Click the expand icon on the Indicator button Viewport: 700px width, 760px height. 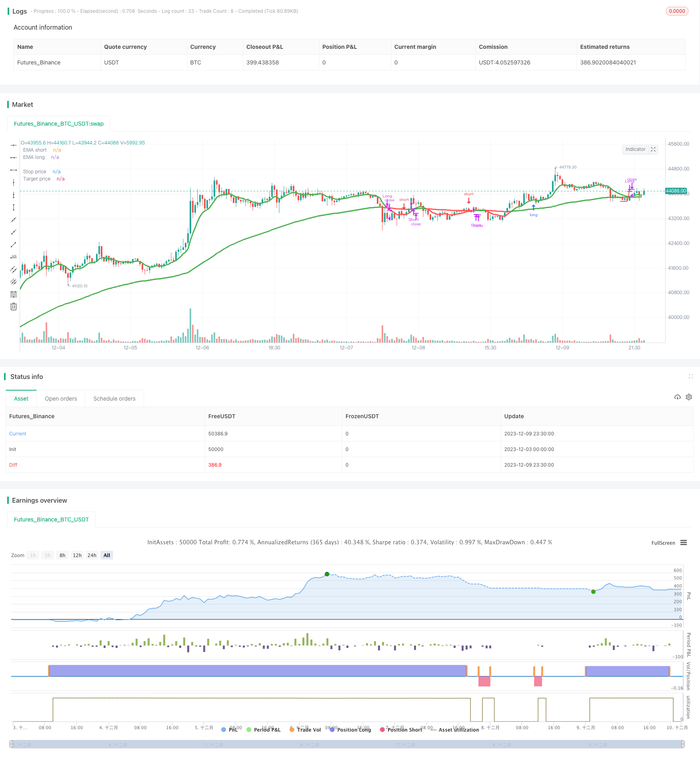pos(653,149)
